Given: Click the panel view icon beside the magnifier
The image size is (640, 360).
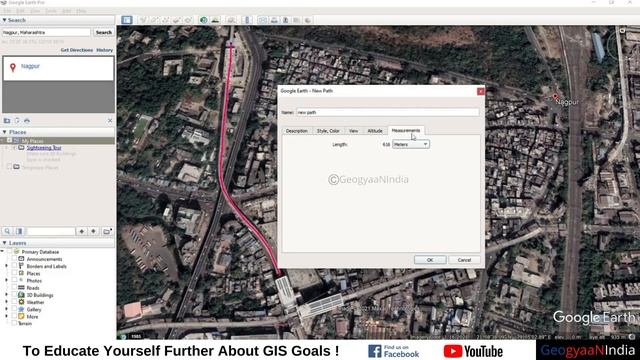Looking at the screenshot, I should [x=19, y=231].
